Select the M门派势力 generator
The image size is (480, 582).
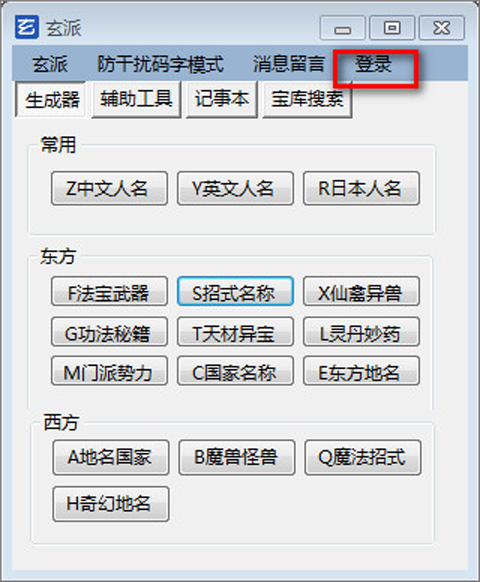pyautogui.click(x=110, y=370)
